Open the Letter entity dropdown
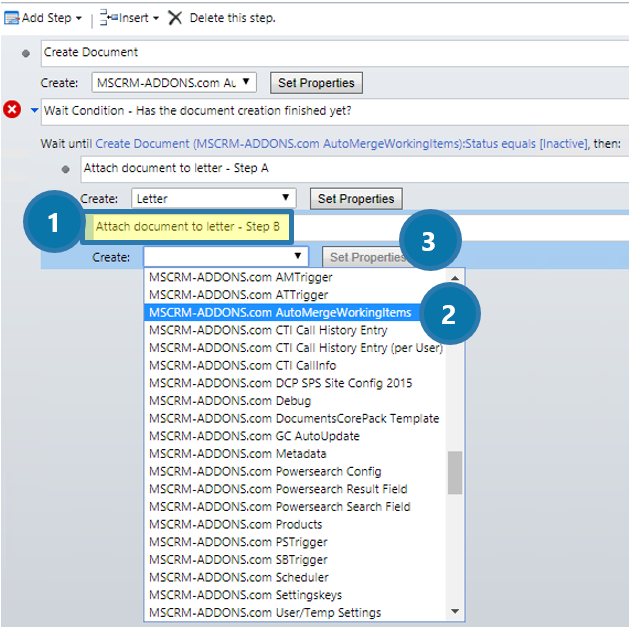 pyautogui.click(x=213, y=199)
